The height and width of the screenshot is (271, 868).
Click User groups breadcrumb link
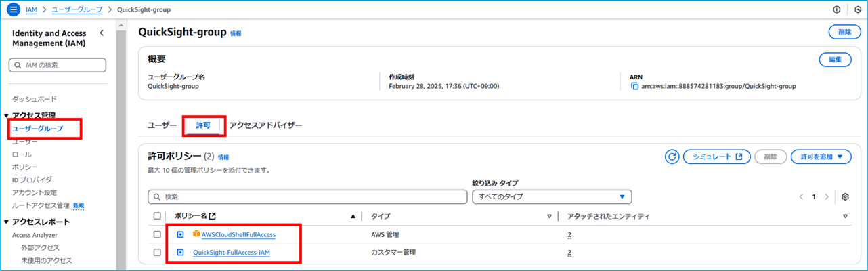(77, 9)
